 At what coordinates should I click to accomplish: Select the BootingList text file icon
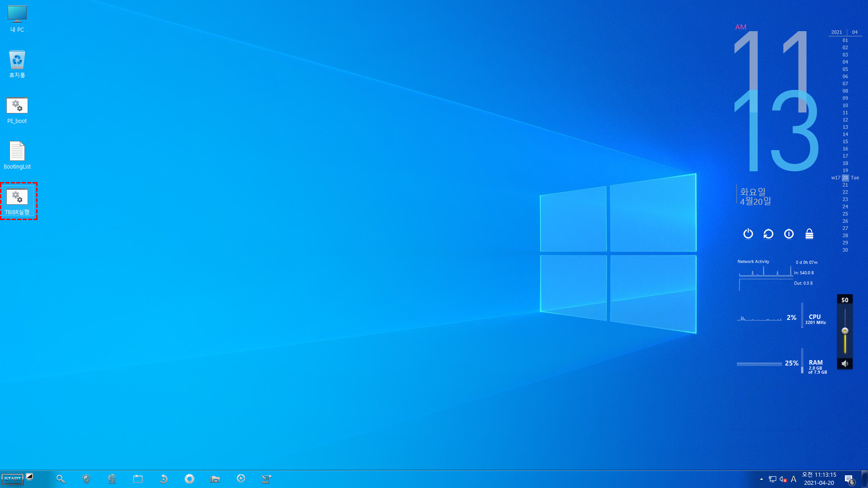[17, 155]
